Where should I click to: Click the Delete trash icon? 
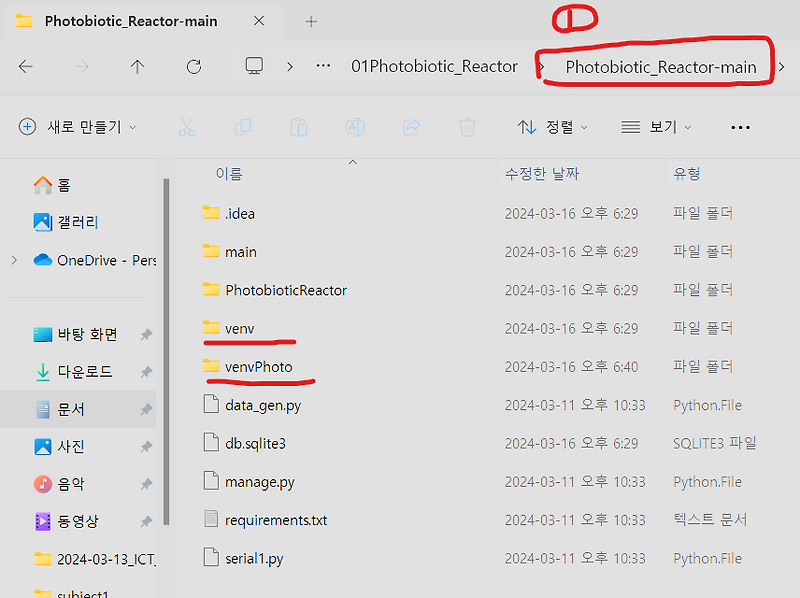click(x=467, y=127)
